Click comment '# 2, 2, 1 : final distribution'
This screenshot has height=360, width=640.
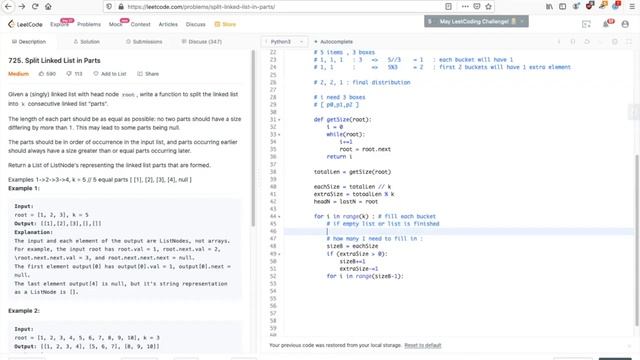(x=362, y=82)
